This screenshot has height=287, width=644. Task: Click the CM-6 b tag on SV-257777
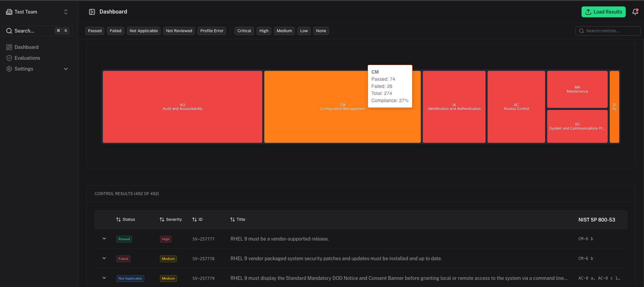586,239
